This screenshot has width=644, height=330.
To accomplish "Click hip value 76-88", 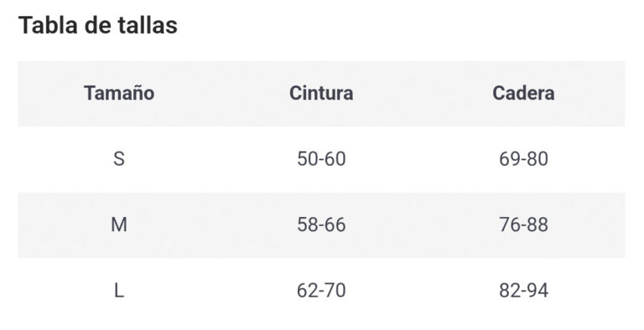I will point(523,225).
